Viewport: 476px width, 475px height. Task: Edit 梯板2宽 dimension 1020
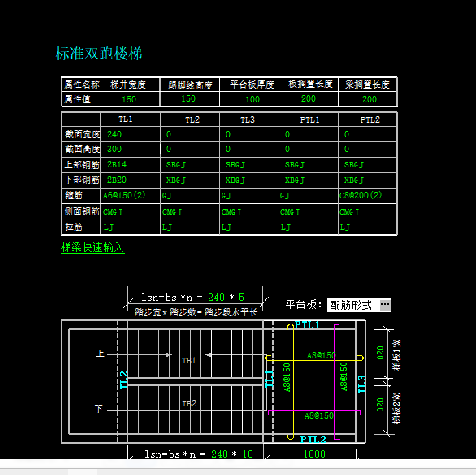380,407
